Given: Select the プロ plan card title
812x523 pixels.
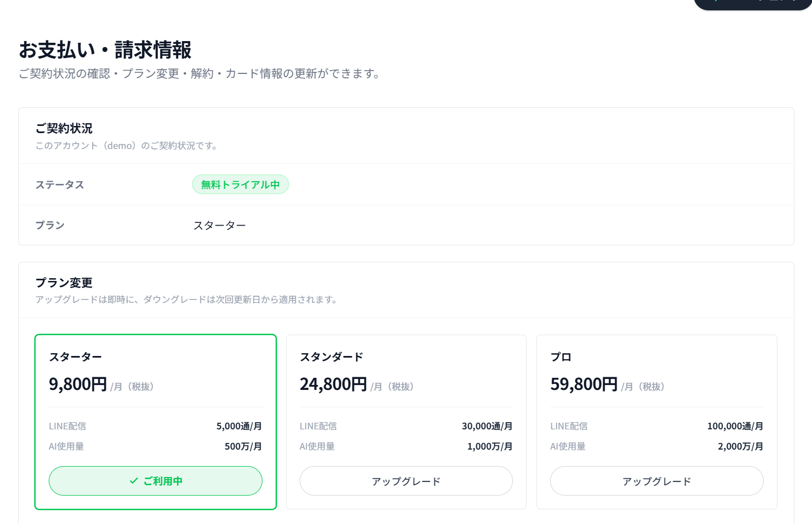Looking at the screenshot, I should (x=561, y=357).
